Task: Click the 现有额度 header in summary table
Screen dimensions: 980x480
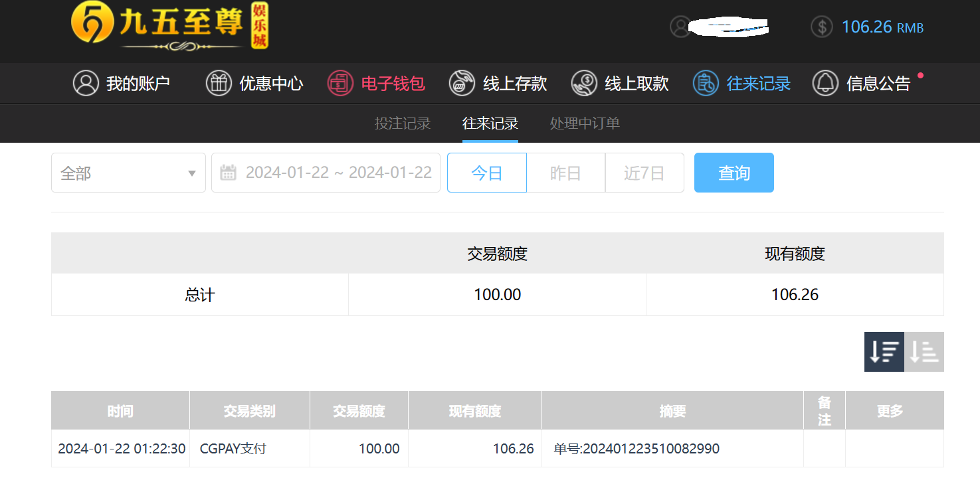Action: click(x=795, y=254)
